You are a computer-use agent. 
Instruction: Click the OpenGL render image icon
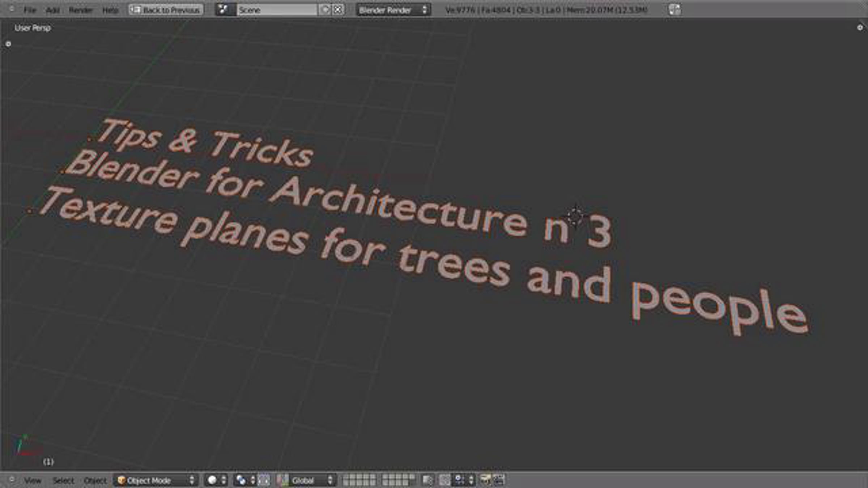[x=485, y=480]
